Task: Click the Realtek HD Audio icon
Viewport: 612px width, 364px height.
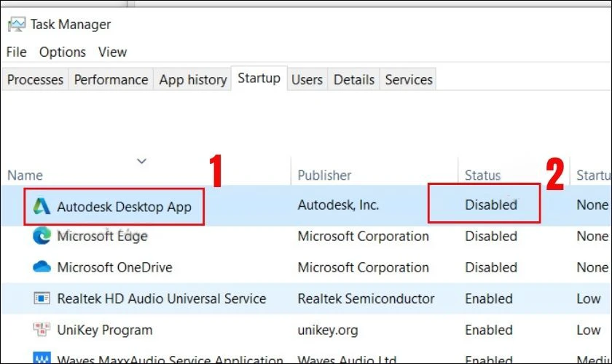Action: [x=42, y=298]
